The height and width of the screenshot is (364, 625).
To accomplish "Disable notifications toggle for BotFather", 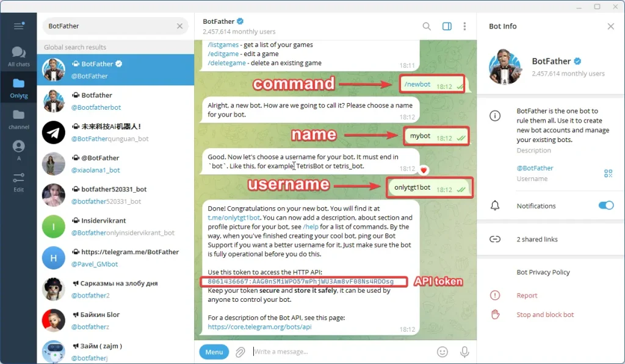I will click(605, 205).
